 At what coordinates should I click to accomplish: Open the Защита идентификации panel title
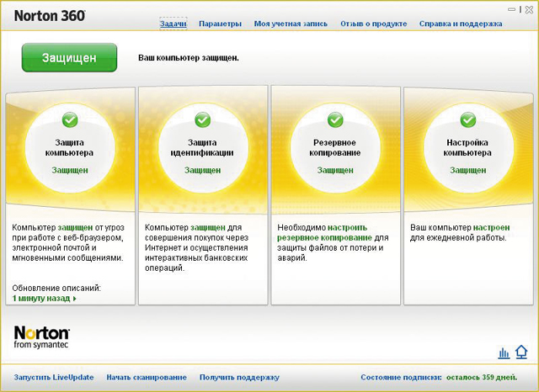click(202, 147)
